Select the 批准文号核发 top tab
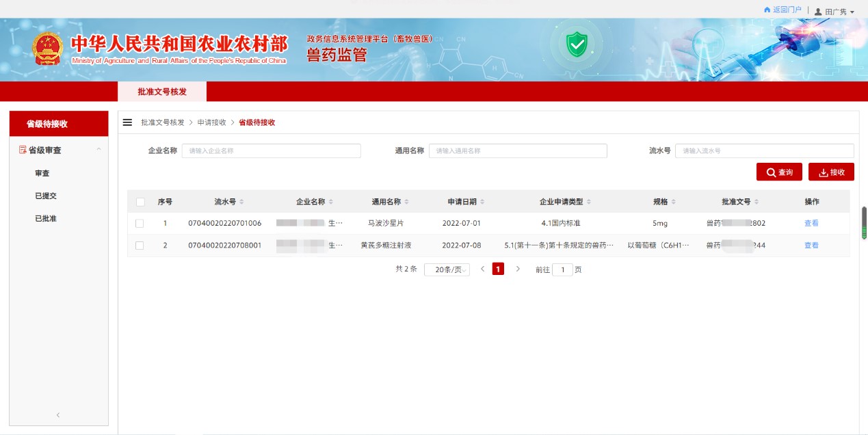The height and width of the screenshot is (435, 868). (162, 92)
